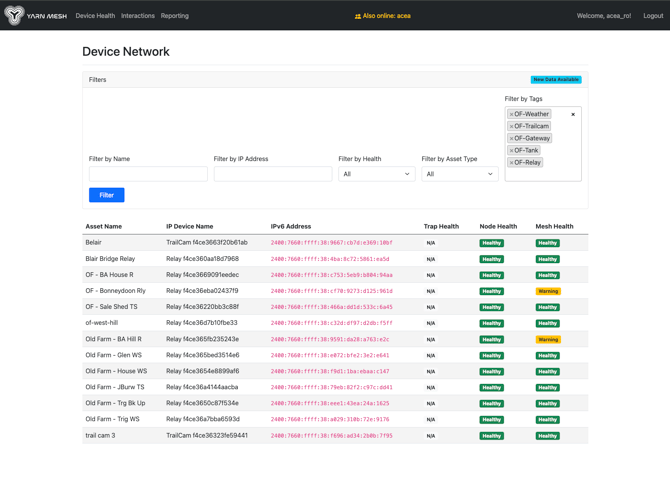
Task: Remove the OF-Gateway tag
Action: click(x=512, y=139)
